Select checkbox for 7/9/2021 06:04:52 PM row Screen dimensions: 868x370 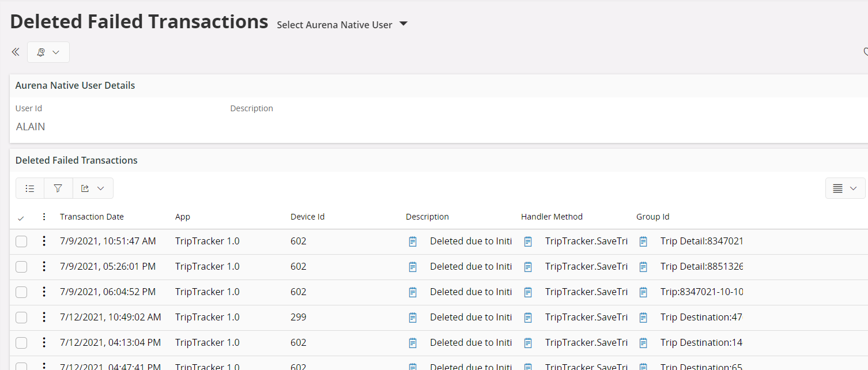(x=21, y=292)
